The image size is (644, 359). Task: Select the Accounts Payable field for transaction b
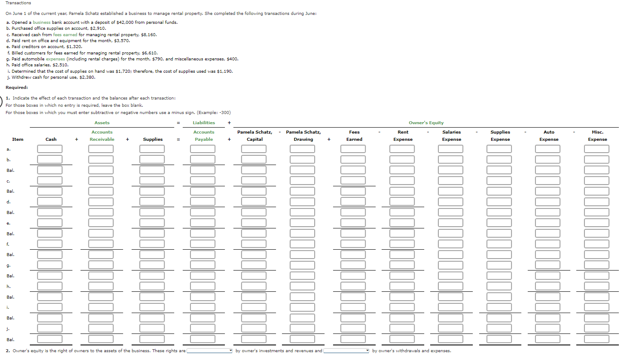pos(203,160)
